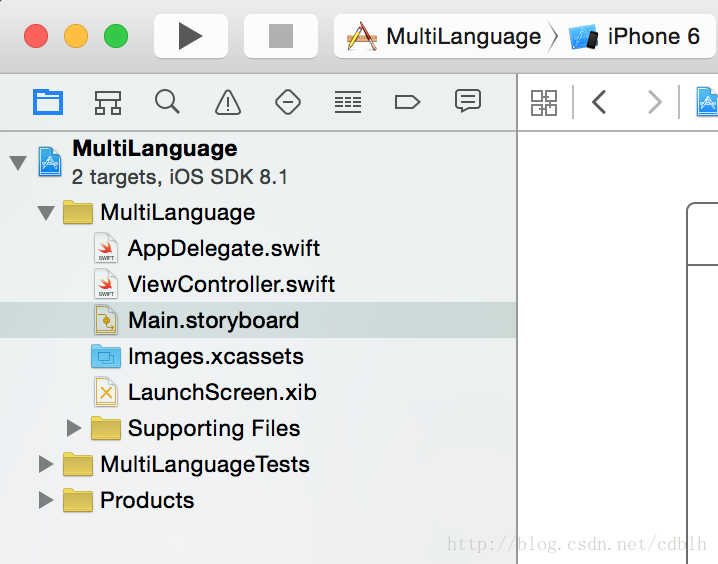Expand the MultiLanguageTests group
This screenshot has width=718, height=564.
pos(46,464)
